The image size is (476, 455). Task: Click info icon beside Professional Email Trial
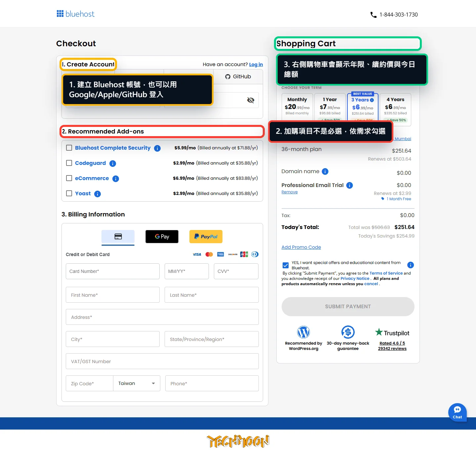(349, 185)
